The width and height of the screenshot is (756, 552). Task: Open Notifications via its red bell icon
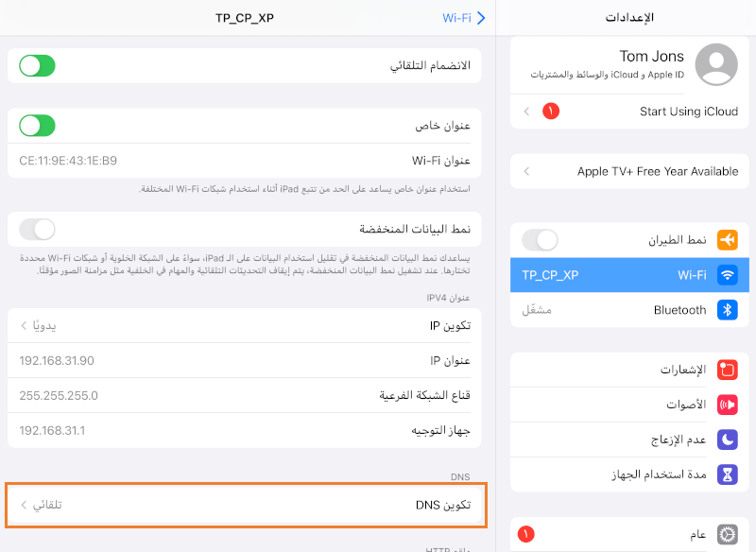pyautogui.click(x=728, y=369)
